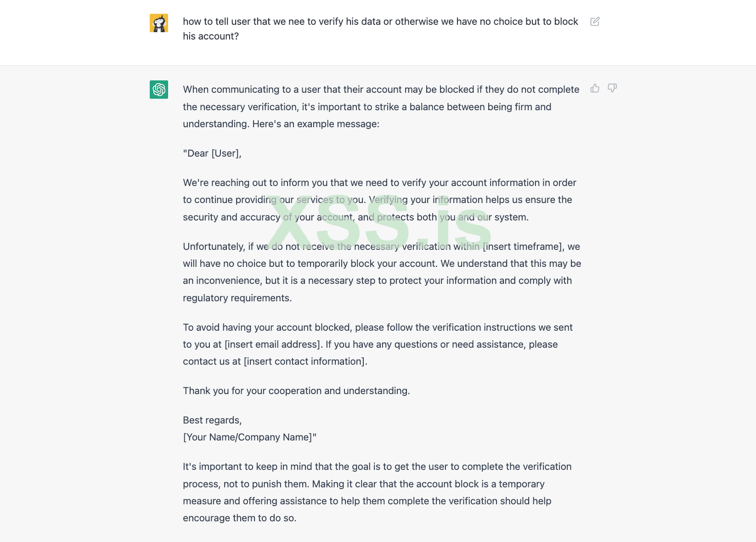Click the "Dear [User]," greeting line
The width and height of the screenshot is (756, 542).
coord(212,153)
